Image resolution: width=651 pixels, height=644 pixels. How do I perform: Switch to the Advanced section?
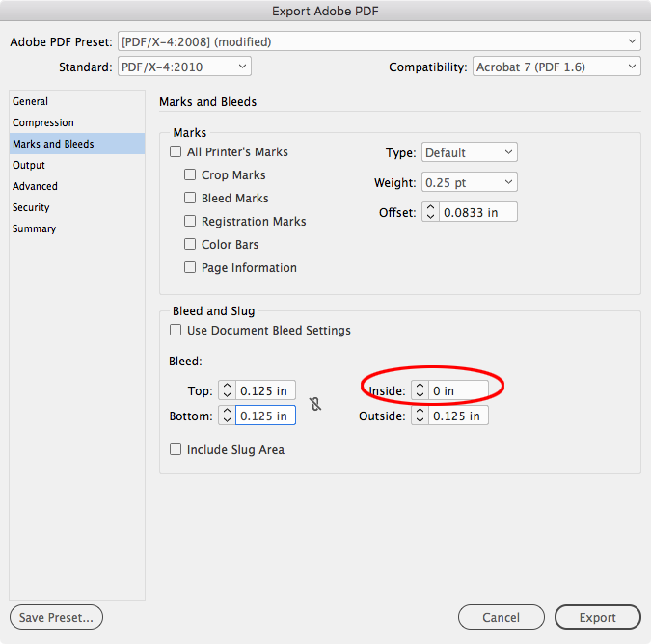77,186
